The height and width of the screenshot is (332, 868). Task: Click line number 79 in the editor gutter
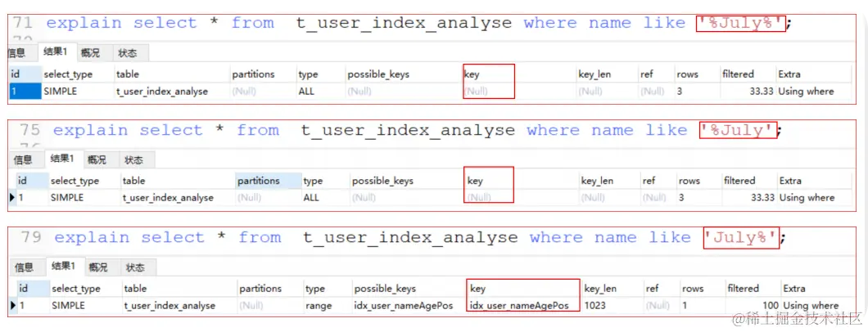[32, 238]
